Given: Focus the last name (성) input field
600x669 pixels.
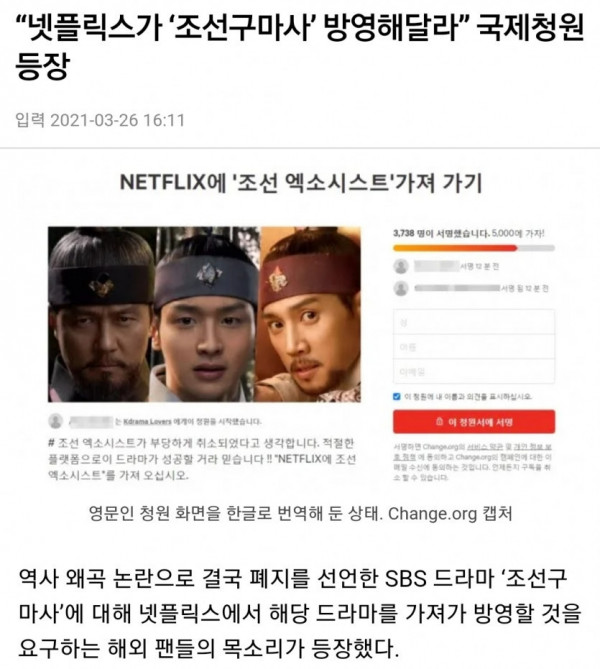Looking at the screenshot, I should point(474,322).
